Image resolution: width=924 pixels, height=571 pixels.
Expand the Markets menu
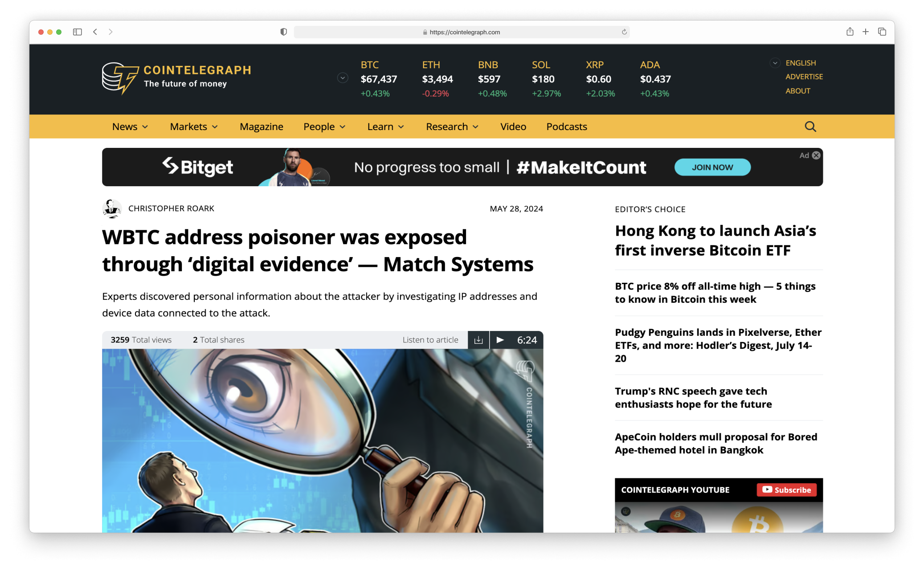tap(194, 127)
